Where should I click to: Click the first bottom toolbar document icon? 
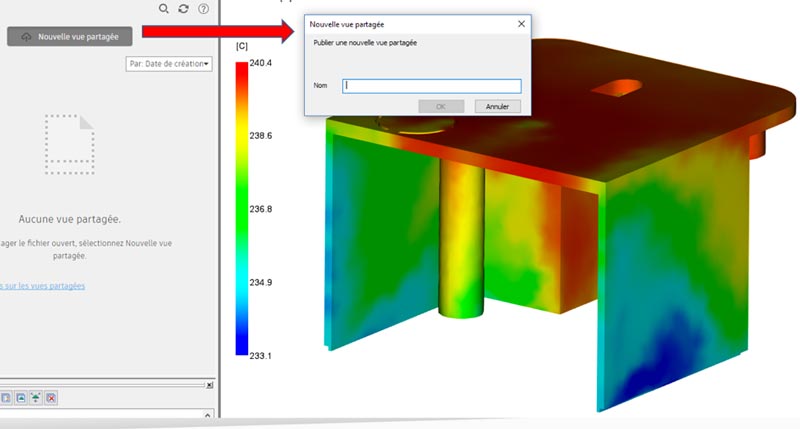click(6, 398)
